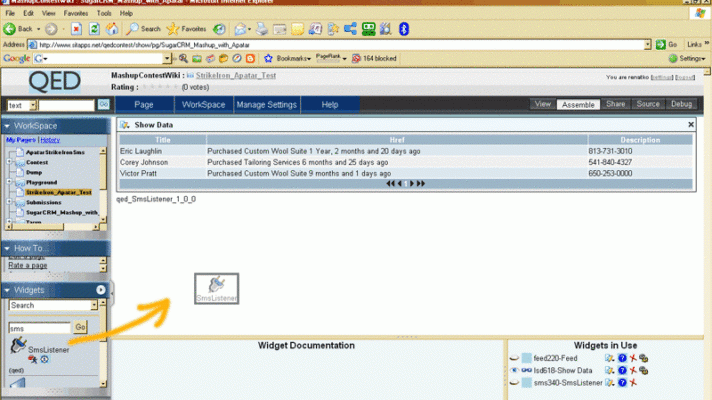Image resolution: width=712 pixels, height=400 pixels.
Task: Click the Stop loading icon
Action: (x=76, y=29)
